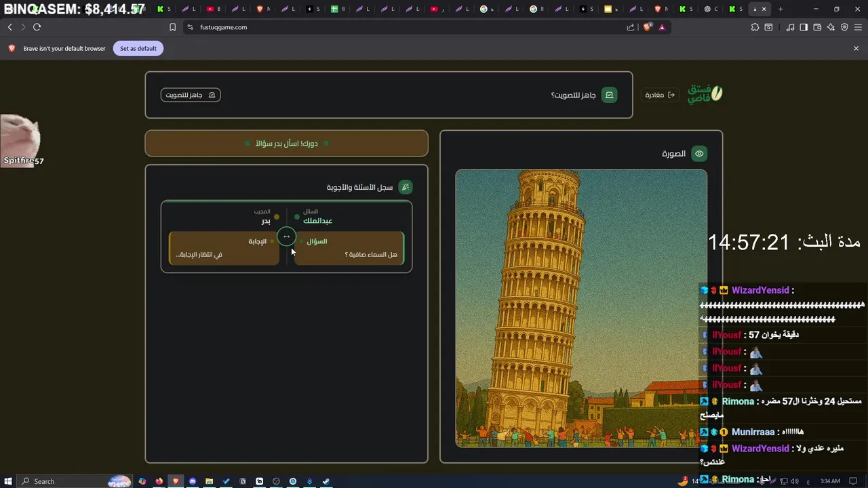The width and height of the screenshot is (868, 488).
Task: Bookmark this page in the address bar
Action: point(172,27)
